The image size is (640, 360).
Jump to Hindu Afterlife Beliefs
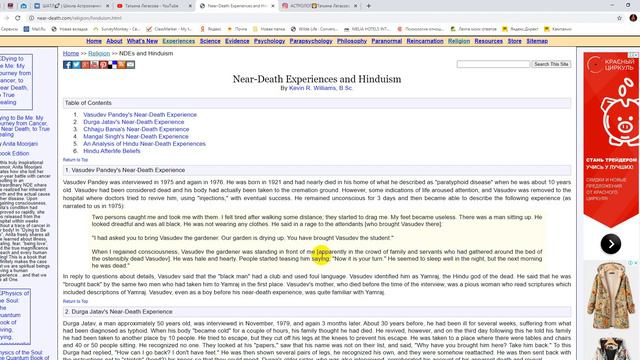point(112,151)
